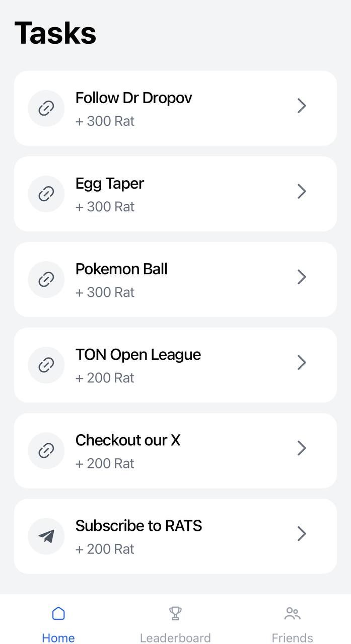
Task: Click the people icon above Friends
Action: 292,613
